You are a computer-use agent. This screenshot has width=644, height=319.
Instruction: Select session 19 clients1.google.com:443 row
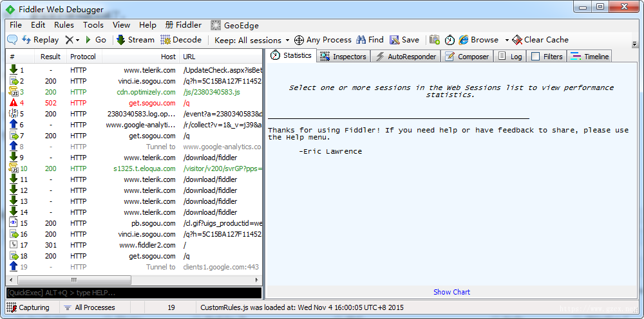[x=134, y=267]
